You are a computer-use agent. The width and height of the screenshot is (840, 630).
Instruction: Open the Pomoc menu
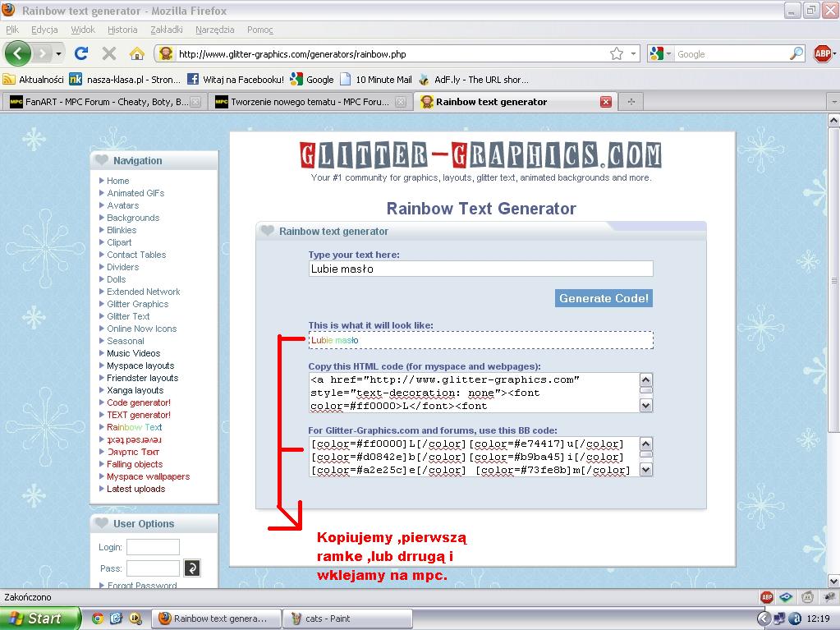260,30
